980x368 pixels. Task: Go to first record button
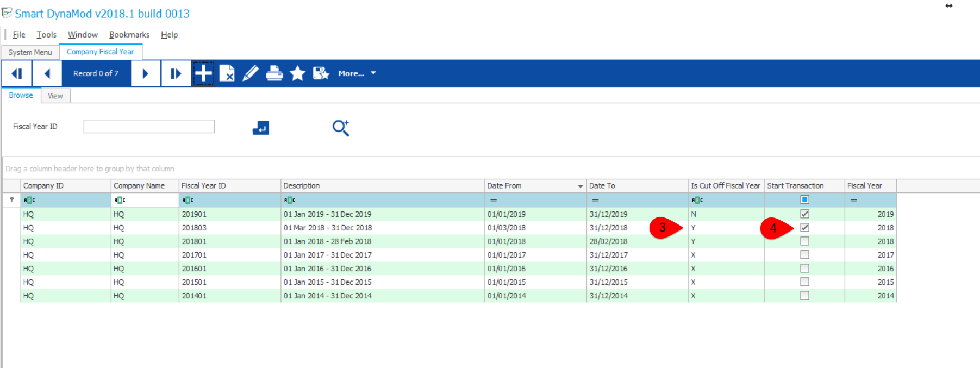[17, 73]
